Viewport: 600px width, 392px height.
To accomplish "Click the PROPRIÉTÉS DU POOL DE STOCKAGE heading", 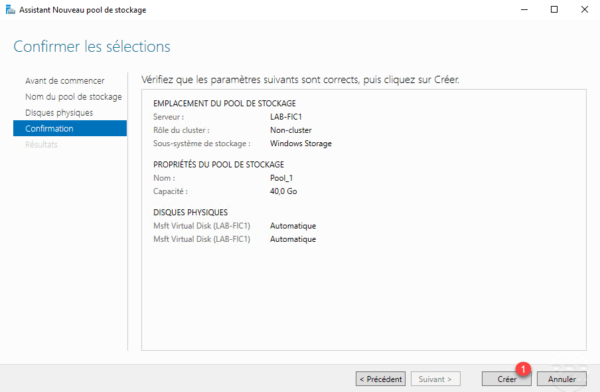I will tap(218, 165).
